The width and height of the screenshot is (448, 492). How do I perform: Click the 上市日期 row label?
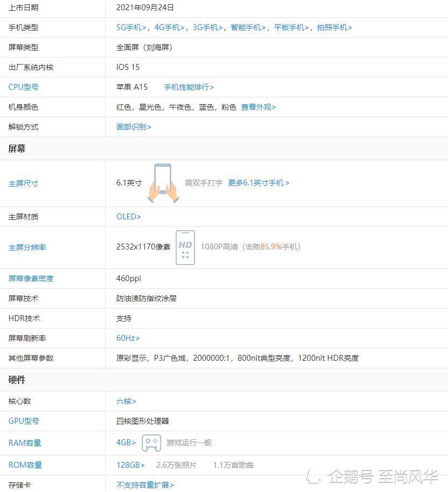point(24,8)
